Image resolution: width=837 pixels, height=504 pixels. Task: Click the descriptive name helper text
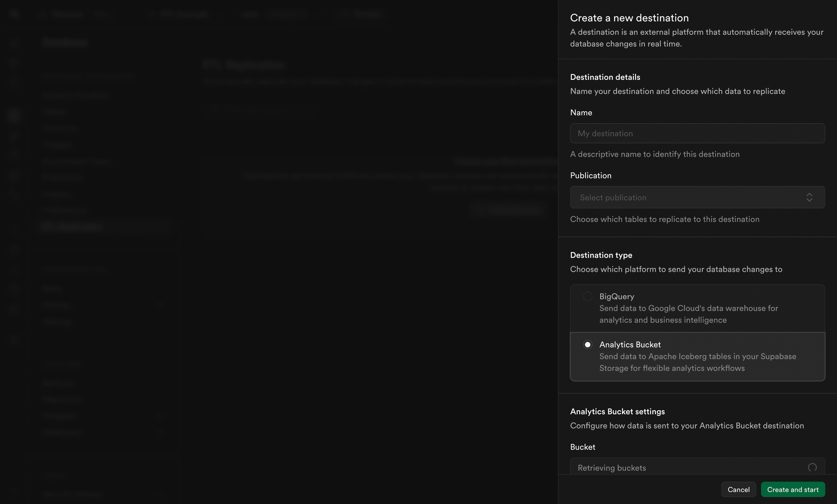[x=655, y=154]
